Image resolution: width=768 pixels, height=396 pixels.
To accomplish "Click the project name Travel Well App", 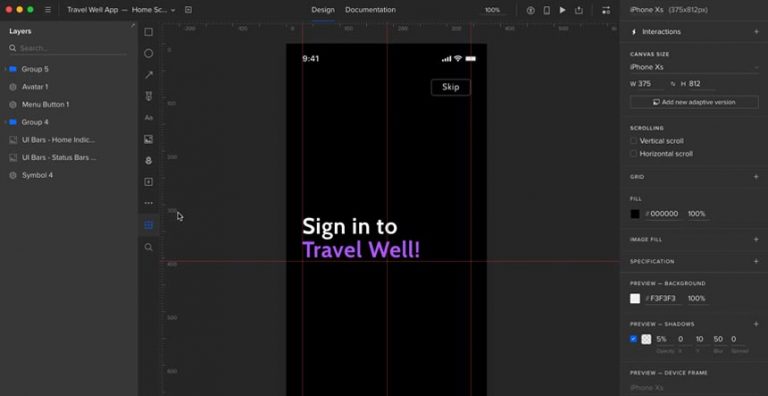I will pos(93,10).
